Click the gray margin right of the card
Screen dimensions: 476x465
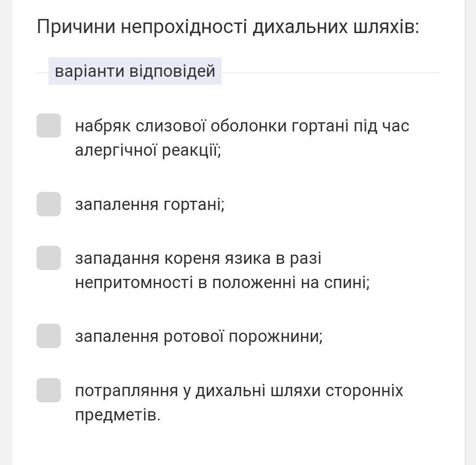click(x=470, y=221)
